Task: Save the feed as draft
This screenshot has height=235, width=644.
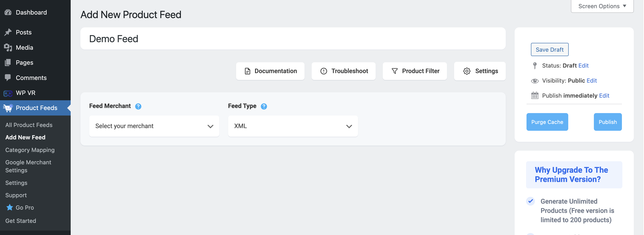Action: coord(549,49)
